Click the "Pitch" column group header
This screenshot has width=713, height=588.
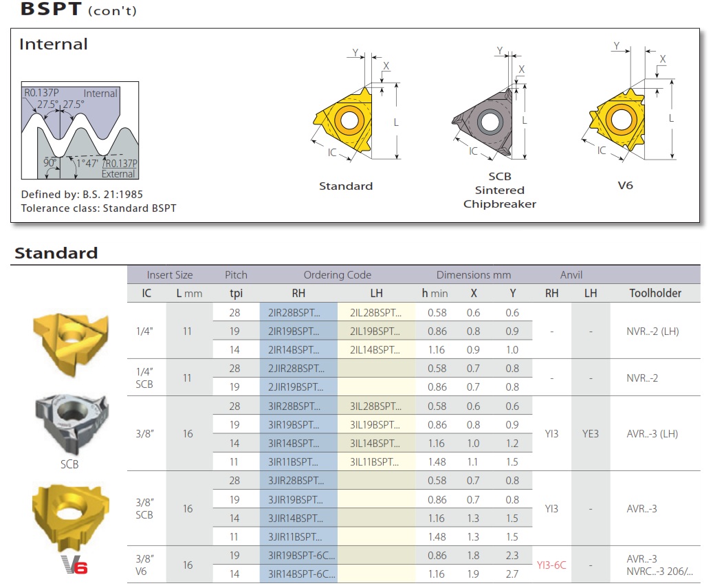coord(236,275)
